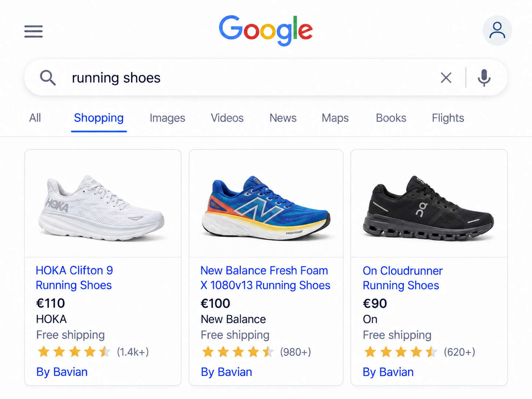532x399 pixels.
Task: Clear the search query with X icon
Action: (446, 78)
